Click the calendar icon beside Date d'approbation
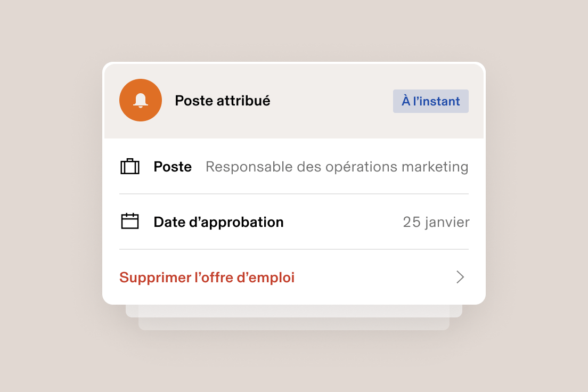Viewport: 588px width, 392px height. tap(130, 222)
